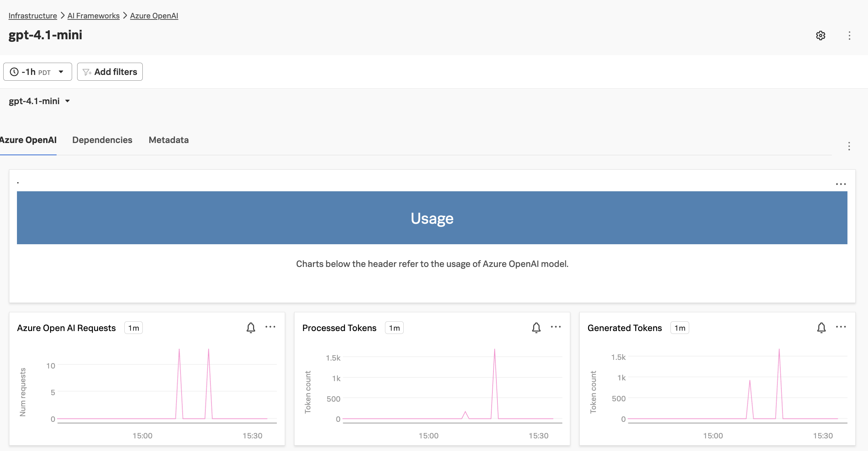The height and width of the screenshot is (451, 868).
Task: Open the tab bar vertical dots menu
Action: [849, 146]
